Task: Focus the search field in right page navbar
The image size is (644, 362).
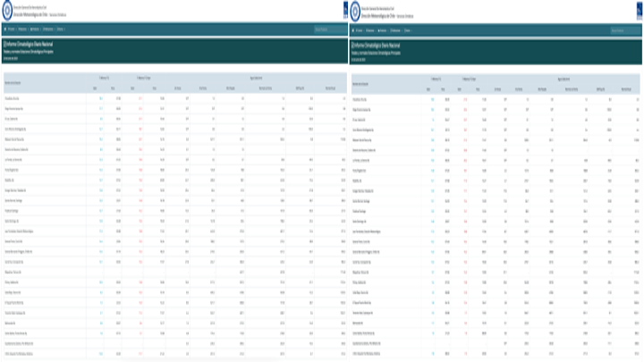Action: coord(625,30)
